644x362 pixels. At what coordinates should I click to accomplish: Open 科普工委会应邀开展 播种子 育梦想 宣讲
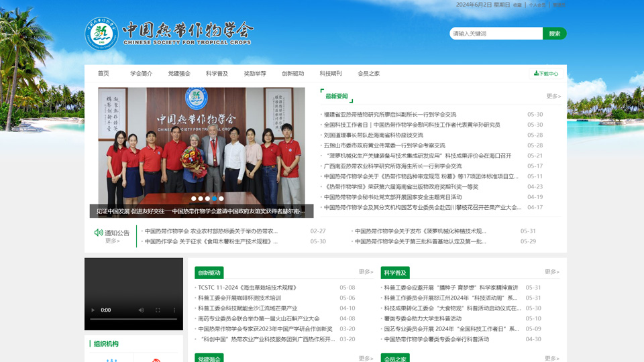point(451,288)
